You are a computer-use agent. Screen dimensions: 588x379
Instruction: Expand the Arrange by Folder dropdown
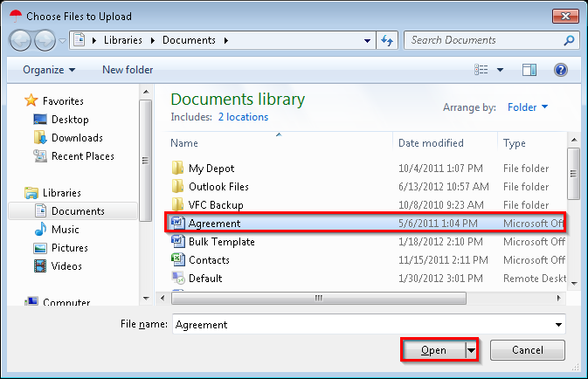tap(528, 107)
